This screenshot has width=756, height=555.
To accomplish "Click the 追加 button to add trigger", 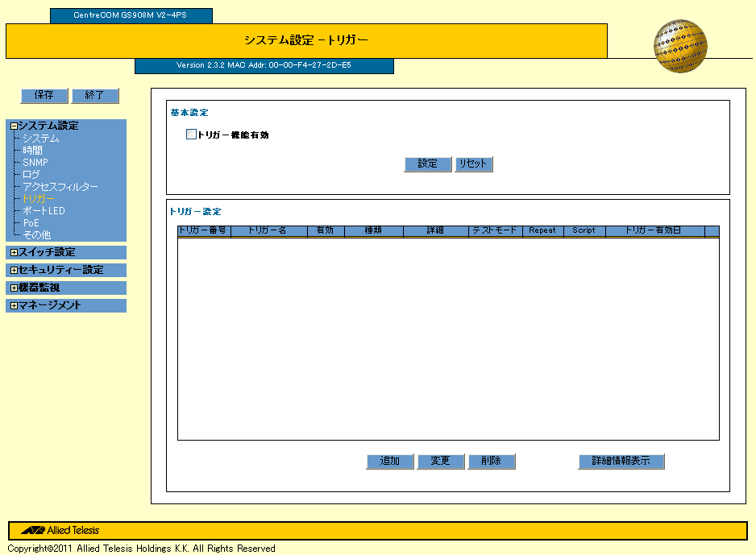I will 390,462.
